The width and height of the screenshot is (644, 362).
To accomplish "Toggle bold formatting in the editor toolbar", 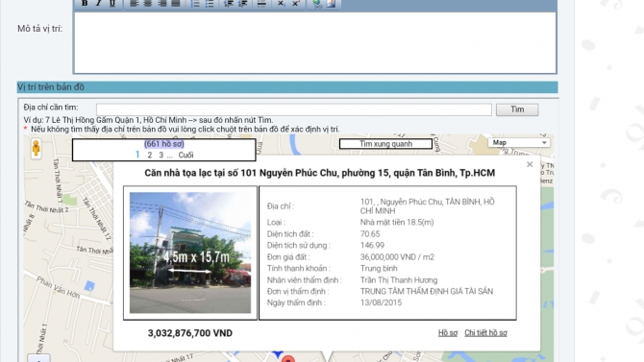I will (85, 3).
